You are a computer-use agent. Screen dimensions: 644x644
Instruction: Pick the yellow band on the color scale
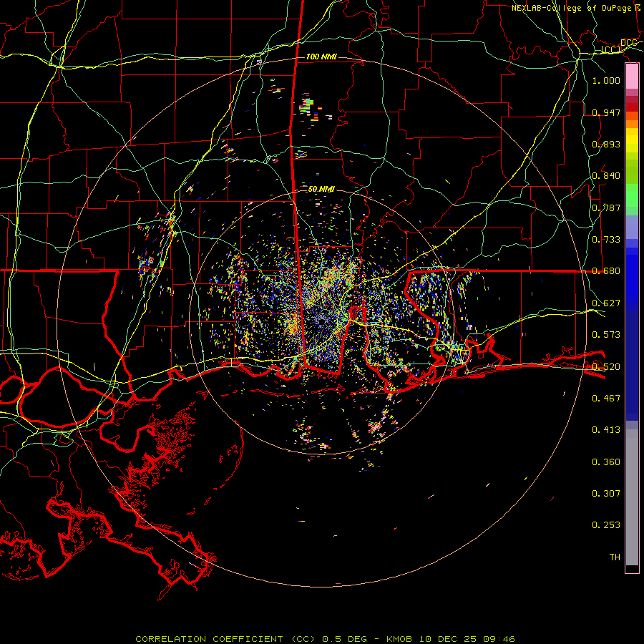tap(632, 140)
